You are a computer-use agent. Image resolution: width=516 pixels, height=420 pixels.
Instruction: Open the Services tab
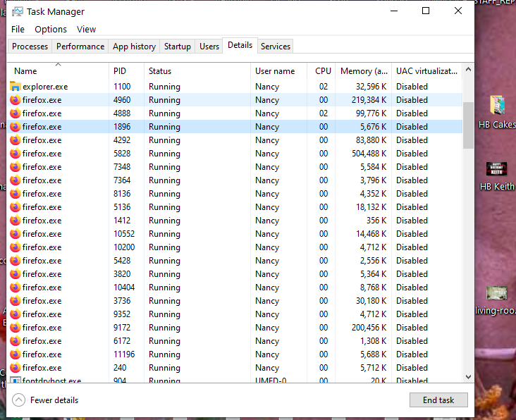coord(275,47)
